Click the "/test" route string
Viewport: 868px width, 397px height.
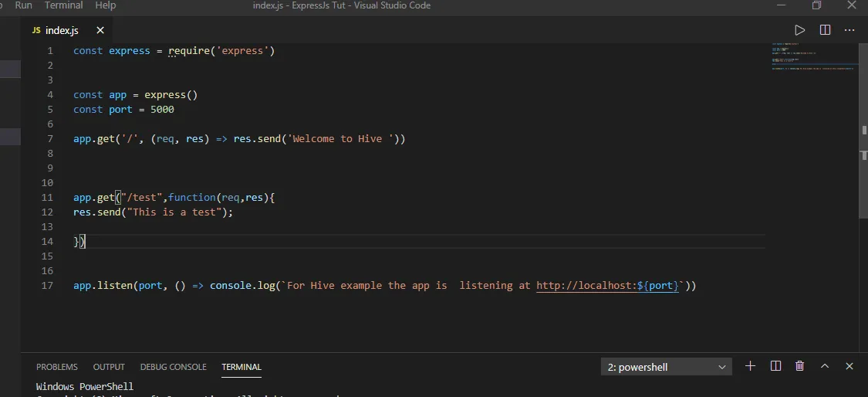click(x=142, y=198)
